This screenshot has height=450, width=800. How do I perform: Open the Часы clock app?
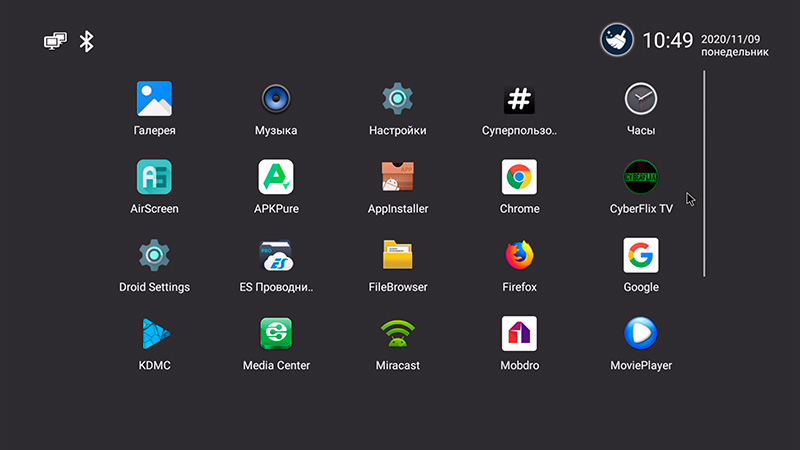click(x=641, y=99)
